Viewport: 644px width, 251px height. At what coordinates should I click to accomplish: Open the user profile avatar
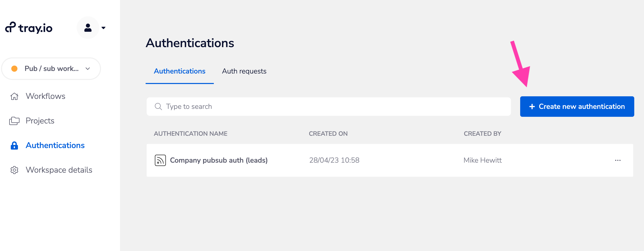pos(87,28)
